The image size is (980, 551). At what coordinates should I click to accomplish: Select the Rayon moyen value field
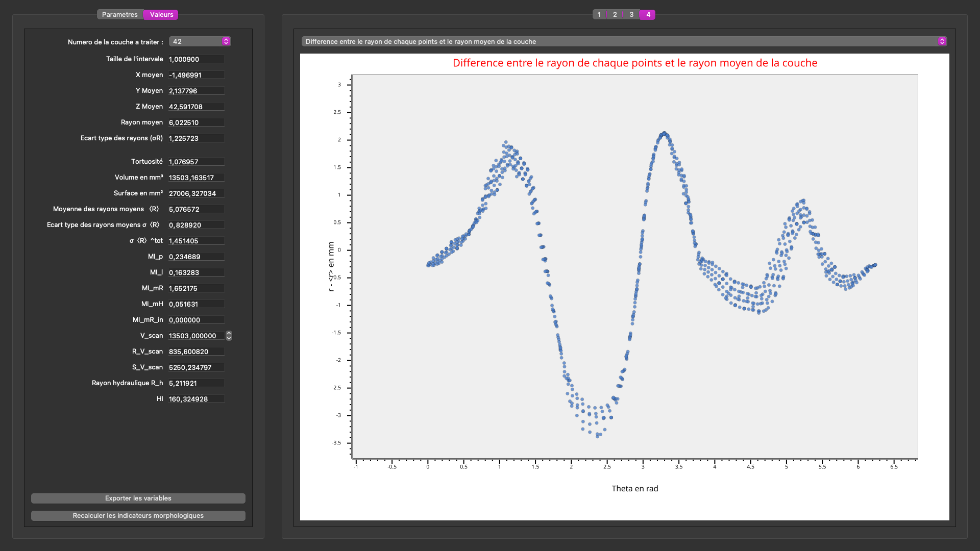[x=195, y=122]
